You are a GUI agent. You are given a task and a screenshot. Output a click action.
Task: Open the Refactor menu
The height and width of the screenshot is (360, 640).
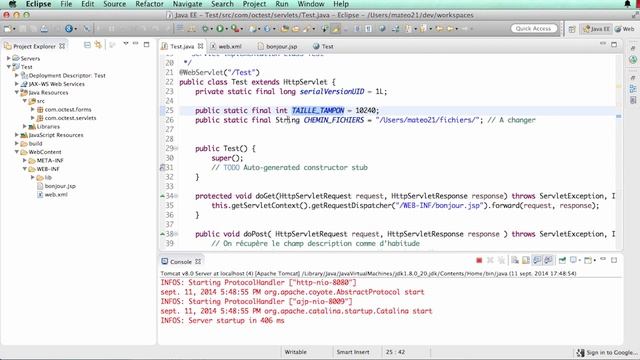point(149,4)
